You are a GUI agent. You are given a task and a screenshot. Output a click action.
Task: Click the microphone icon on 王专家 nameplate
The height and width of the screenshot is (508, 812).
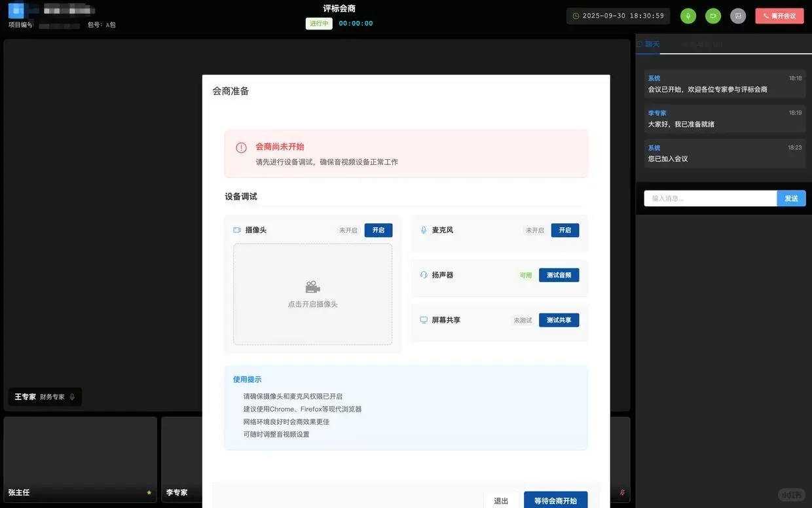pos(71,397)
